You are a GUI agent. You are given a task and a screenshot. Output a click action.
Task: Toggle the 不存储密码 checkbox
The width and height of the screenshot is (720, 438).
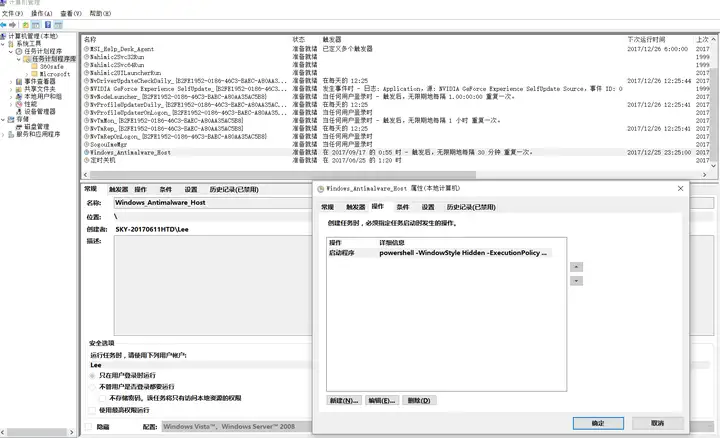coord(102,398)
